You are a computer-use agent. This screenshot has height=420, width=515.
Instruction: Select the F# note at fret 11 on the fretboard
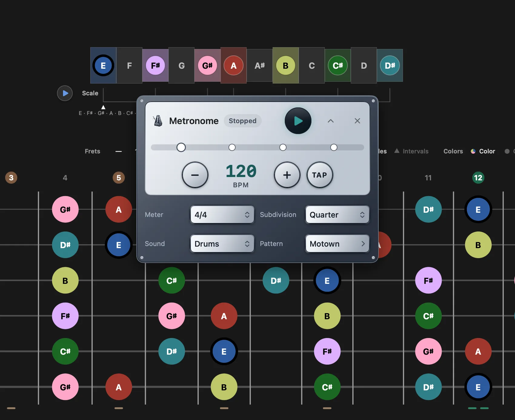[428, 280]
